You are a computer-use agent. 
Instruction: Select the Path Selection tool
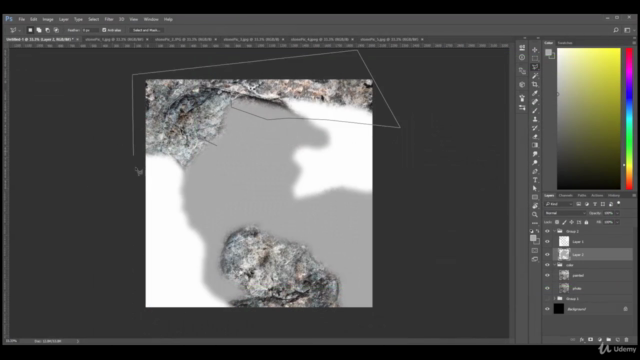point(535,189)
